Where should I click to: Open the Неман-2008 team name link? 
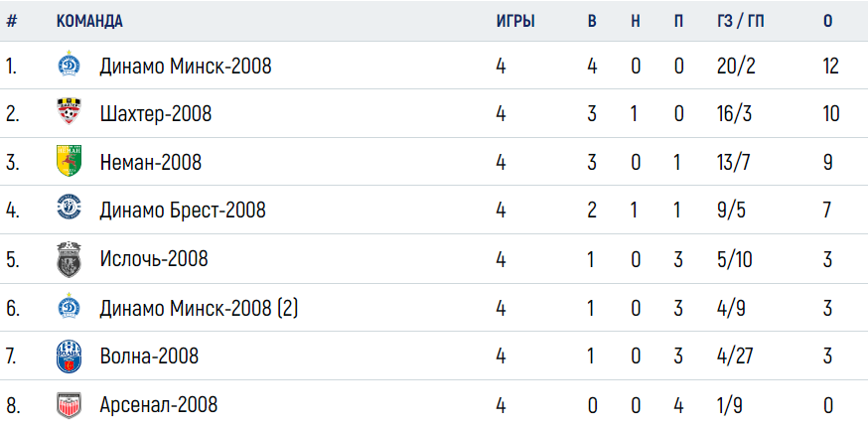click(x=151, y=162)
